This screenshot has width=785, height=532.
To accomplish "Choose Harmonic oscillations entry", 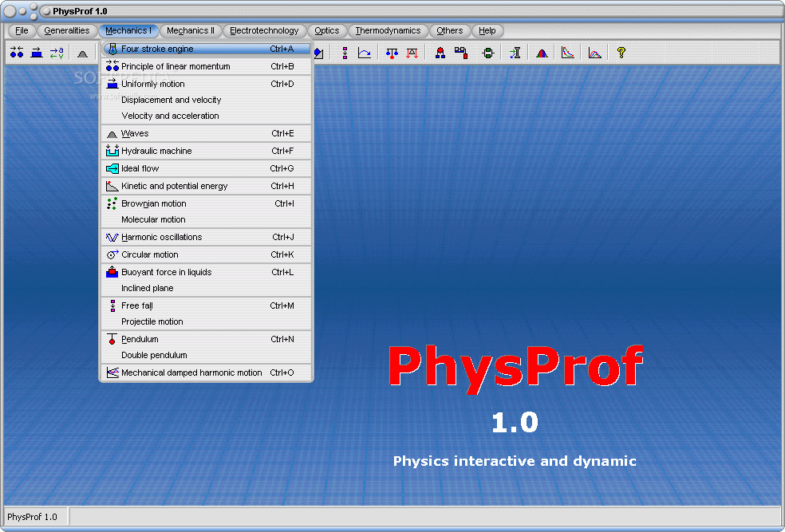I will [x=207, y=237].
